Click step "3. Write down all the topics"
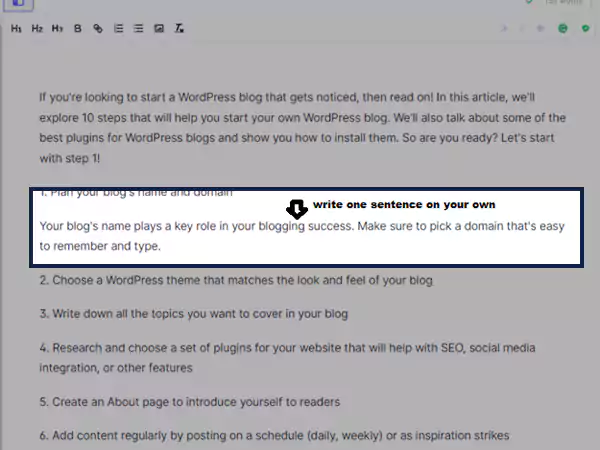The image size is (600, 450). [194, 314]
